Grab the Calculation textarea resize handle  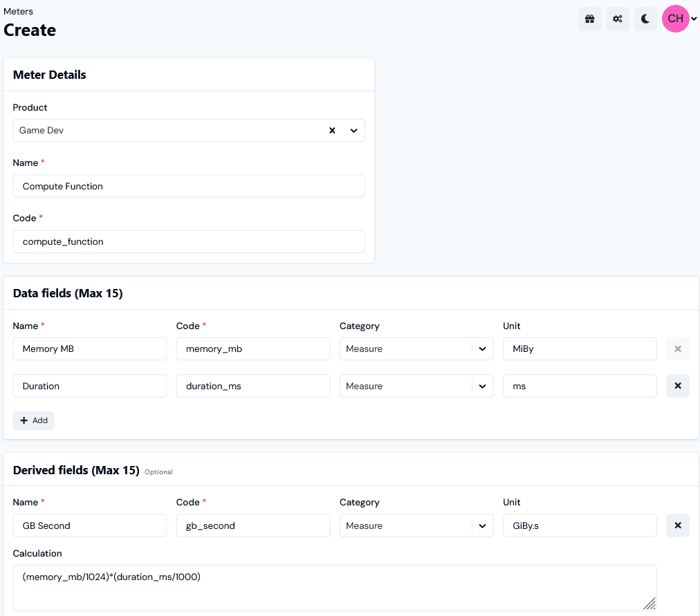pyautogui.click(x=650, y=604)
